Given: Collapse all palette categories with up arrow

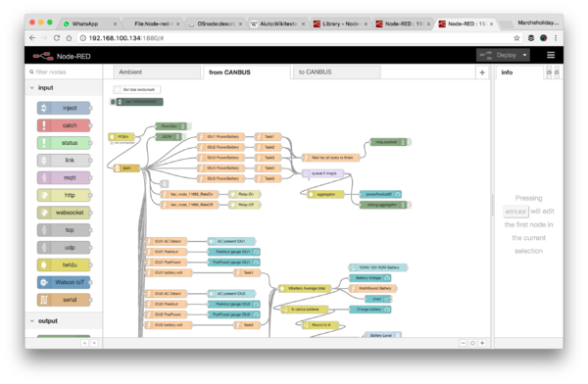Looking at the screenshot, I should [84, 343].
